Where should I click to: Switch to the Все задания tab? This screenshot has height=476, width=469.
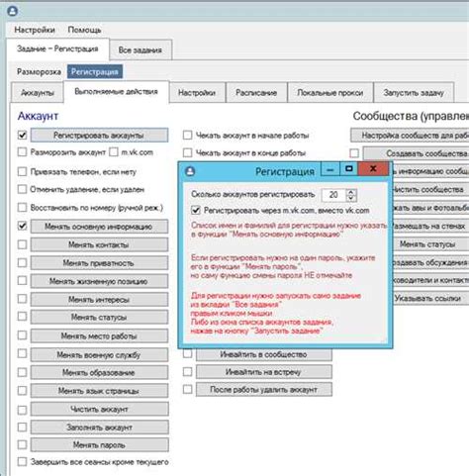[x=141, y=49]
